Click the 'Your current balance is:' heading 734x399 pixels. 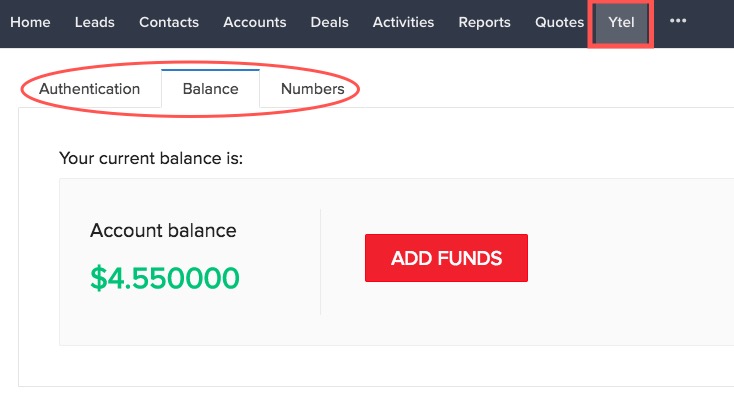(x=151, y=158)
